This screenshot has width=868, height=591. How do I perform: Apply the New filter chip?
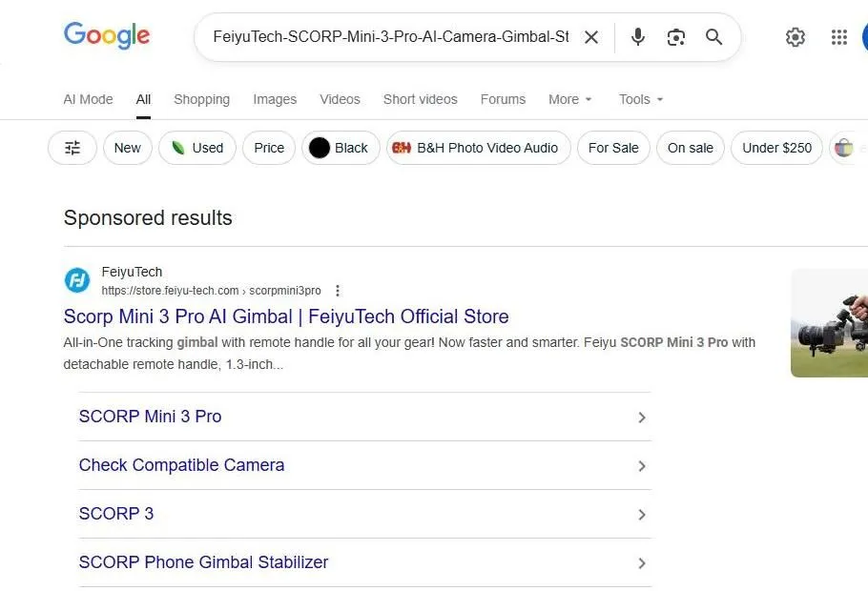click(127, 148)
